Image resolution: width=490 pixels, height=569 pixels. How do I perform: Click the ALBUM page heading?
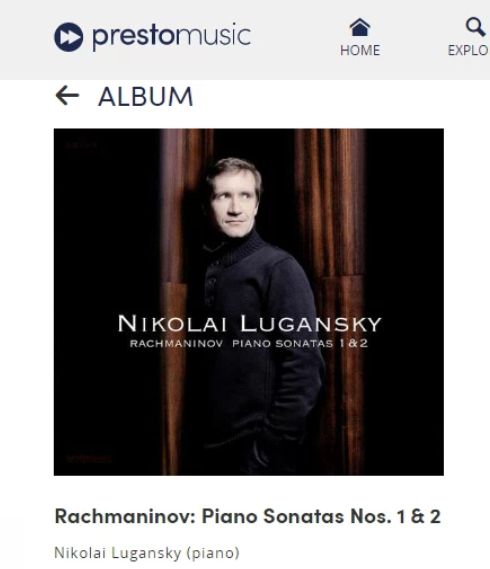[146, 97]
